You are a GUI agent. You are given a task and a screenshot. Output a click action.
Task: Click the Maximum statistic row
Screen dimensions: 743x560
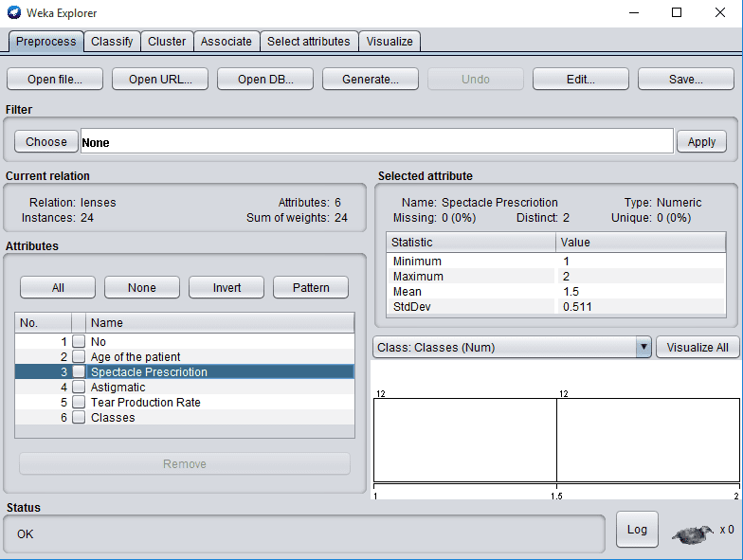click(555, 277)
